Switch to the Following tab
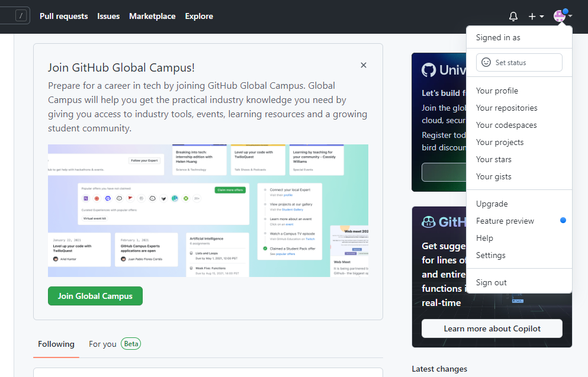Image resolution: width=588 pixels, height=377 pixels. 56,344
